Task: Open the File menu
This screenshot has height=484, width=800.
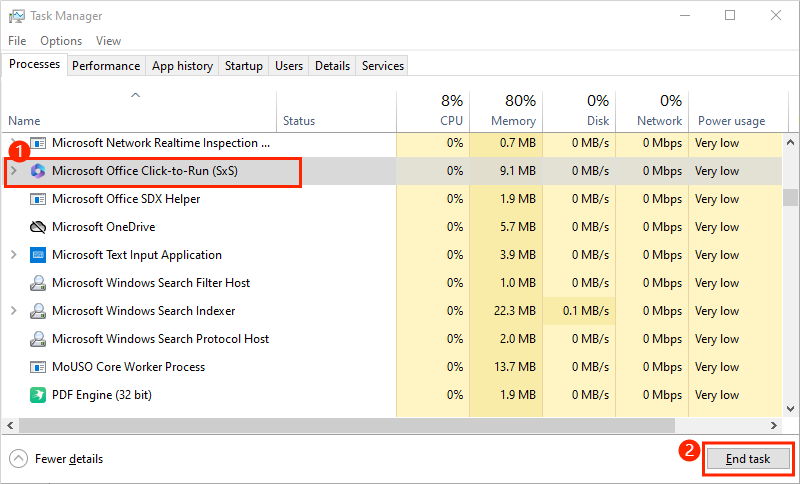Action: [x=17, y=41]
